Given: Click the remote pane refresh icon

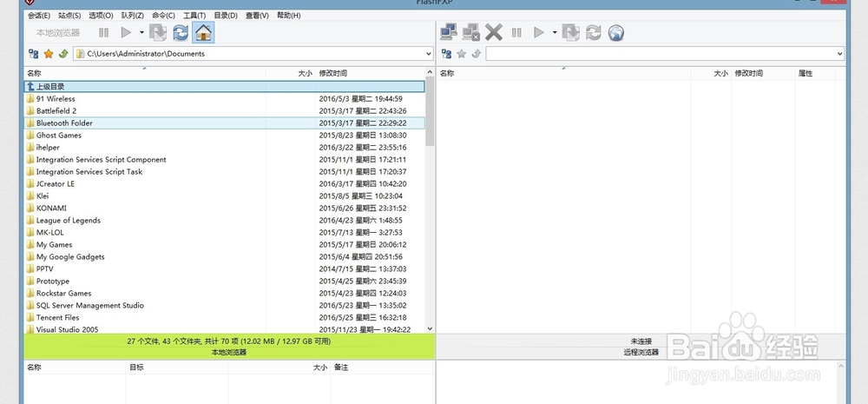Looking at the screenshot, I should pyautogui.click(x=594, y=33).
